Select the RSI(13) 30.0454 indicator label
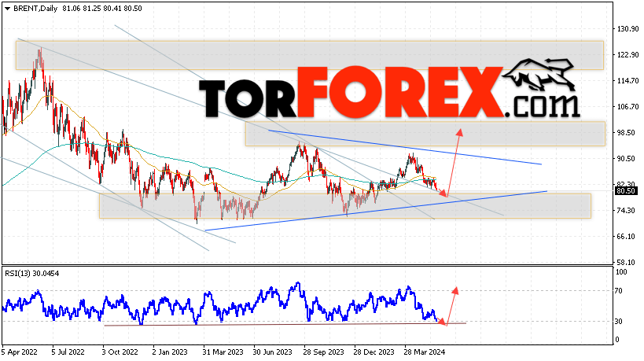Image resolution: width=644 pixels, height=361 pixels. point(32,274)
